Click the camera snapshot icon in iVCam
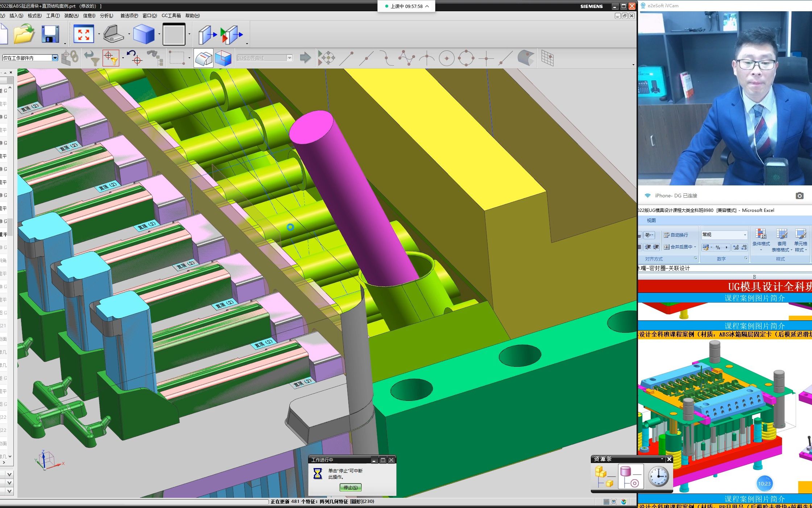 [x=800, y=196]
